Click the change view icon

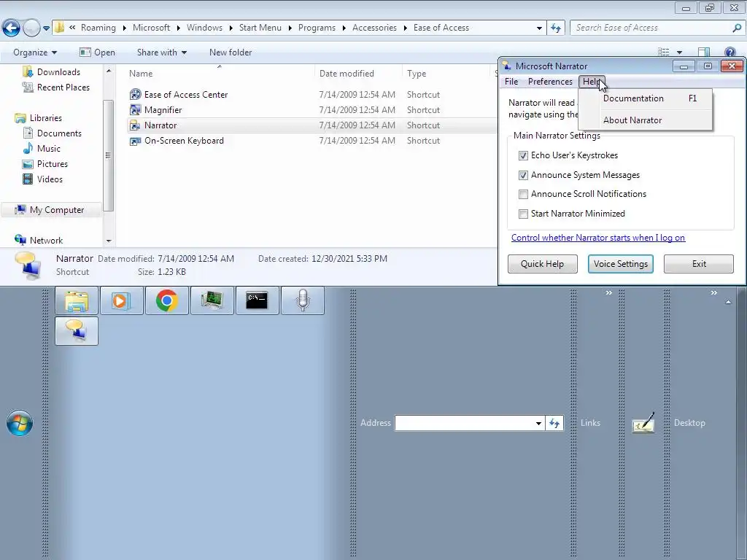coord(663,52)
